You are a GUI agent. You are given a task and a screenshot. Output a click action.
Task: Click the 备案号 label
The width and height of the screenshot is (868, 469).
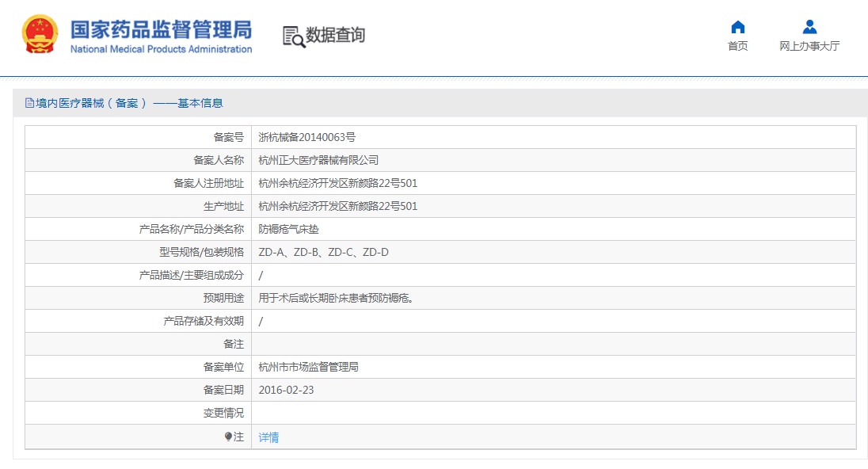pos(229,137)
